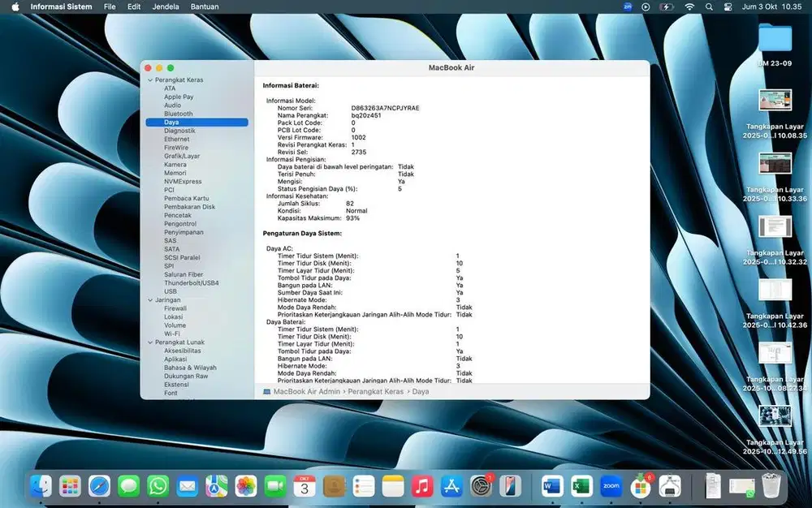Collapse the Perangkat Lunak section
The height and width of the screenshot is (508, 812).
point(149,342)
